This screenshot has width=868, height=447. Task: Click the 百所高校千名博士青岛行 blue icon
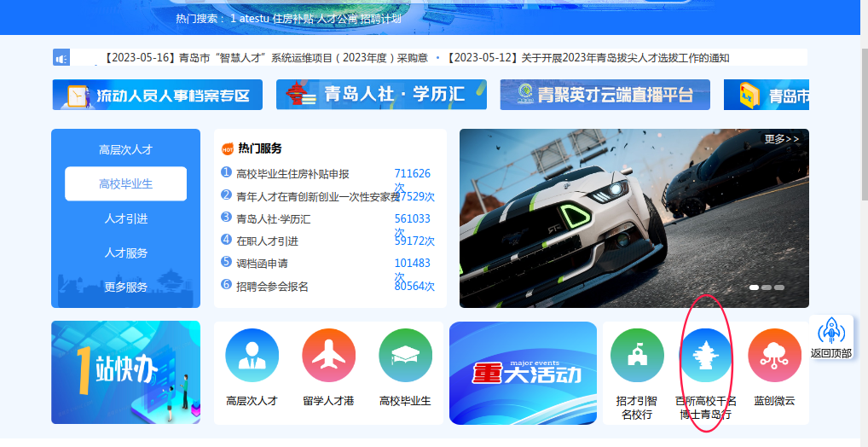(706, 355)
